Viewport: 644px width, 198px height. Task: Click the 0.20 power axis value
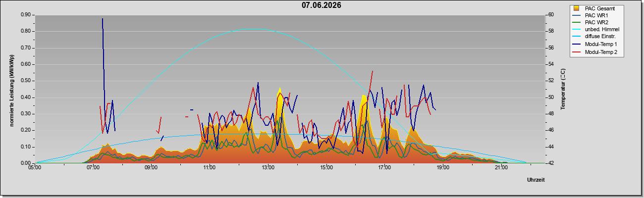pos(26,130)
